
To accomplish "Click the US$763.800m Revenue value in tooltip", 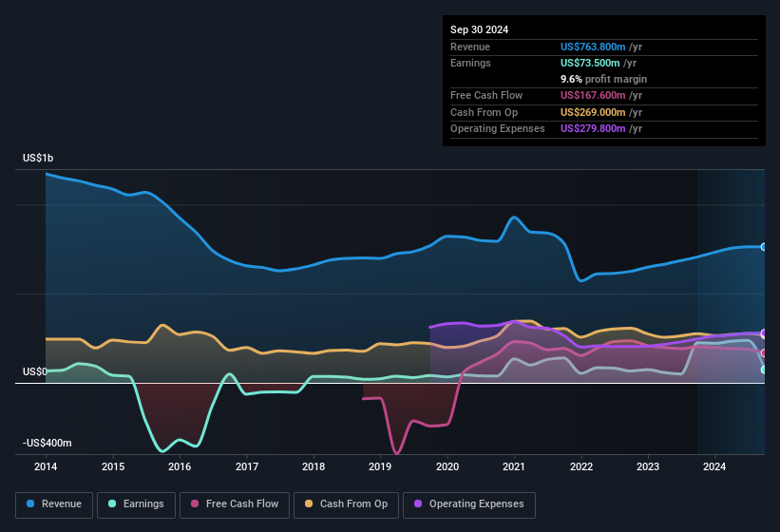I will [593, 47].
